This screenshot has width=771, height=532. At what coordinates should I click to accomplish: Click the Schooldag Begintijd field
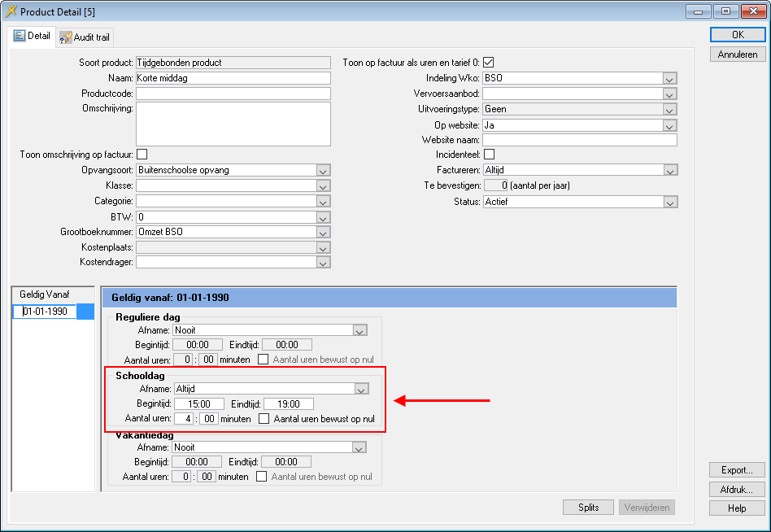point(198,404)
